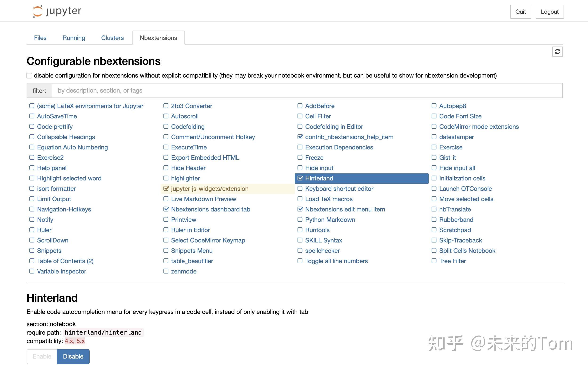
Task: Click the refresh nbextensions list icon
Action: 558,52
